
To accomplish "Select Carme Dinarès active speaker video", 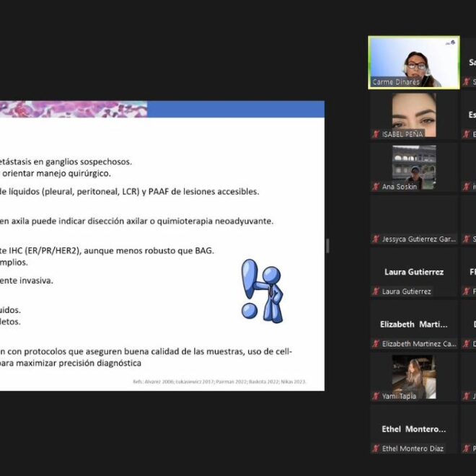I will 414,61.
